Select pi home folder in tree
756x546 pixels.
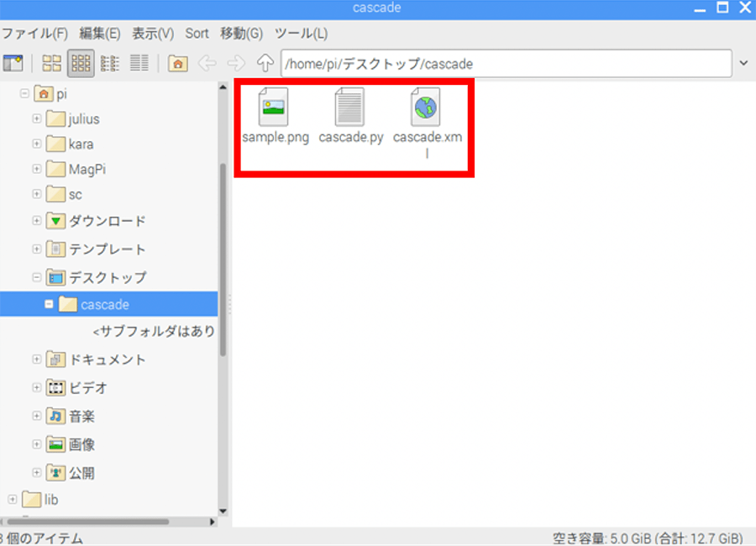[x=50, y=93]
